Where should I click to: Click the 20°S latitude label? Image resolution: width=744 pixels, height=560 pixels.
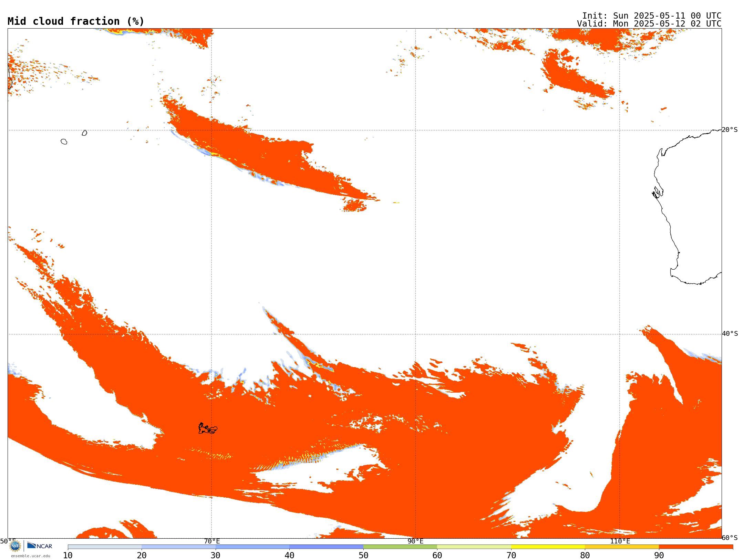[x=730, y=130]
